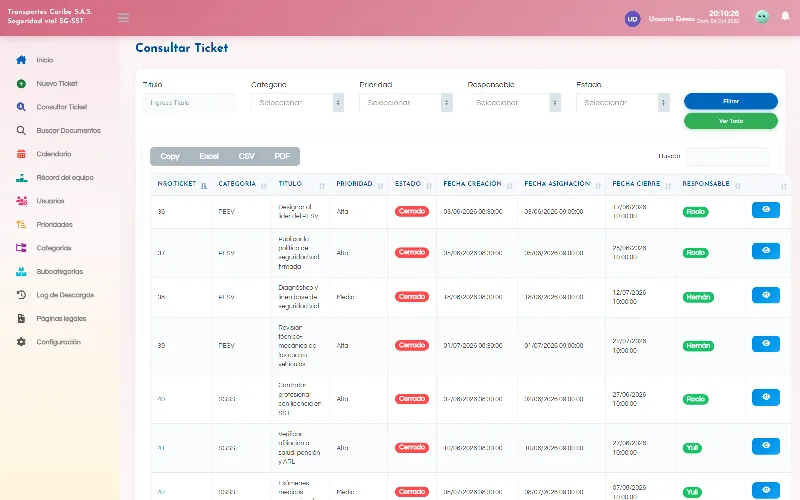Image resolution: width=800 pixels, height=500 pixels.
Task: Click the table Buscar search field
Action: [728, 156]
